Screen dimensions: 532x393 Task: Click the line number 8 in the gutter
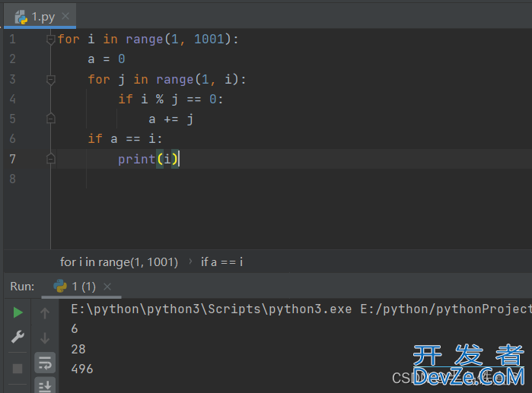pyautogui.click(x=12, y=179)
